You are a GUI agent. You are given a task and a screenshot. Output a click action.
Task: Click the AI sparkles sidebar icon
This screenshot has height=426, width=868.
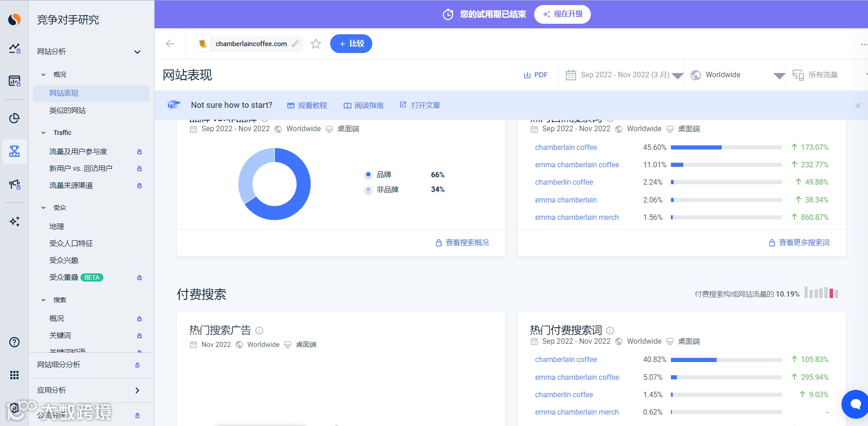click(14, 221)
